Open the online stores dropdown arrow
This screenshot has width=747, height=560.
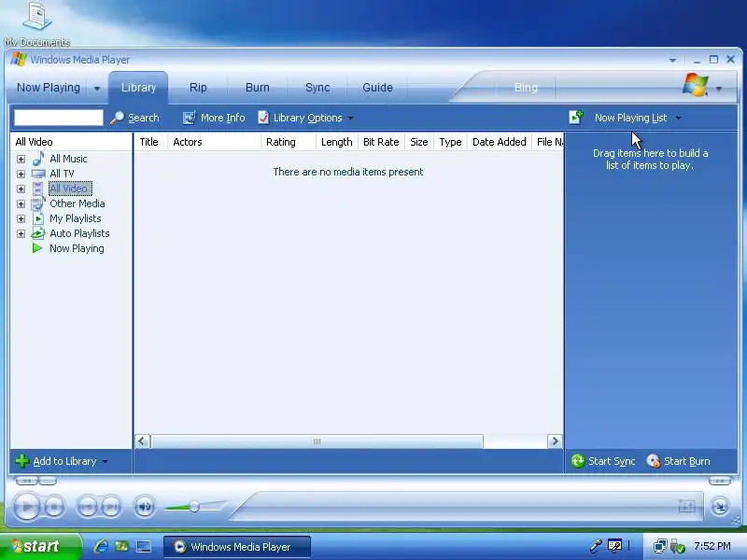(719, 89)
